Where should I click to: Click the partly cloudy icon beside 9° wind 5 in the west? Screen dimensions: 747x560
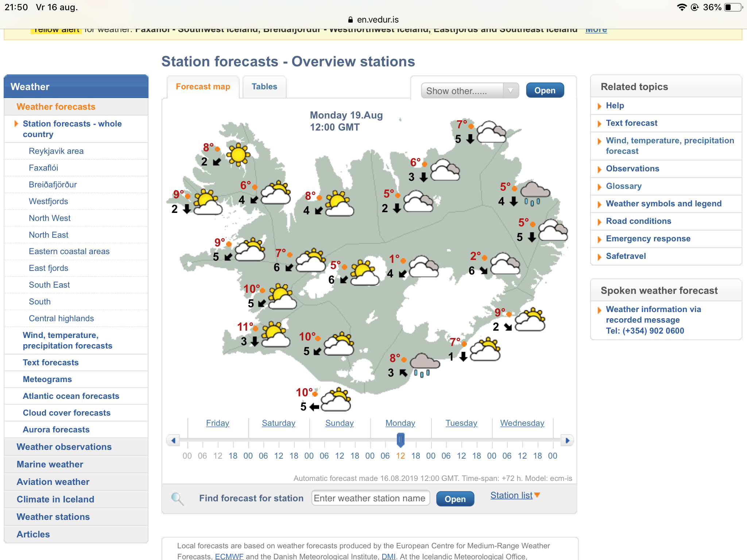(x=250, y=249)
